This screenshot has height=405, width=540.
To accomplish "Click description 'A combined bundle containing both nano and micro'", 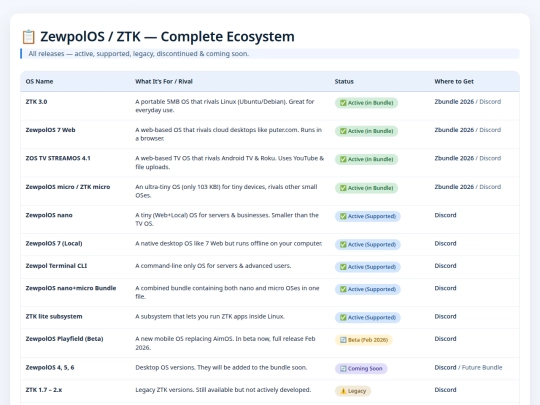I will [227, 292].
